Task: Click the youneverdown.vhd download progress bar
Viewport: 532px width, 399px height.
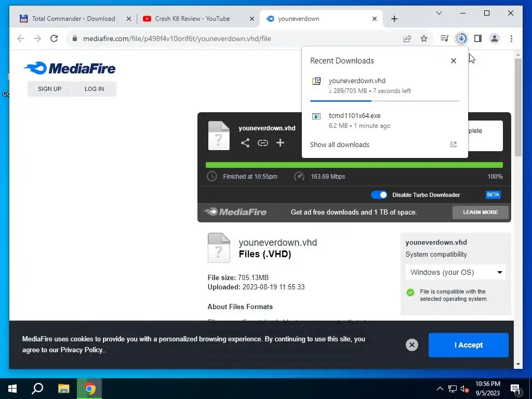Action: point(385,101)
